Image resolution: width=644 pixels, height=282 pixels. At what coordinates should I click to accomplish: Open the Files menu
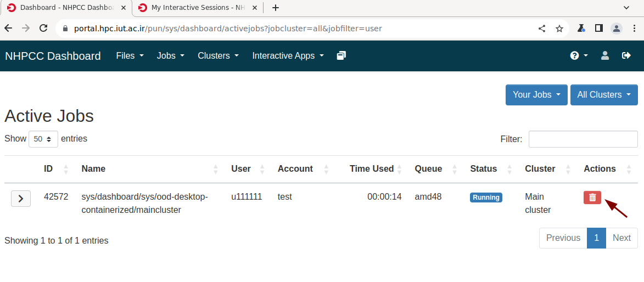point(130,55)
